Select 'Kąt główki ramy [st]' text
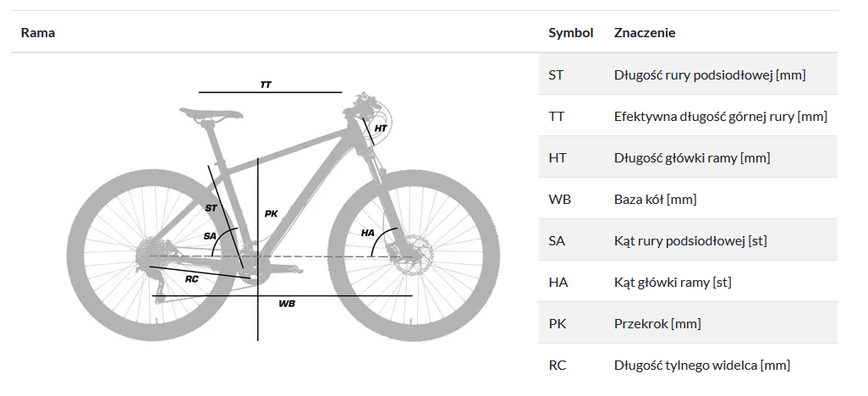The height and width of the screenshot is (396, 868). (x=673, y=283)
